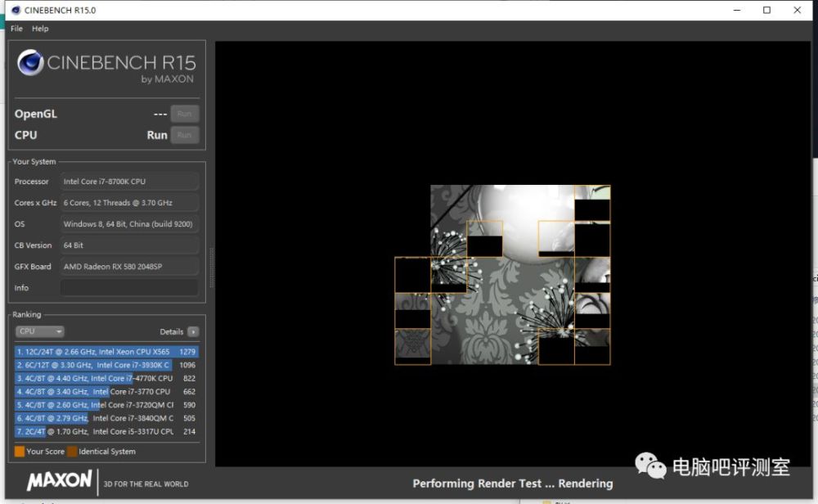Click the Your Score orange color swatch

pos(20,451)
